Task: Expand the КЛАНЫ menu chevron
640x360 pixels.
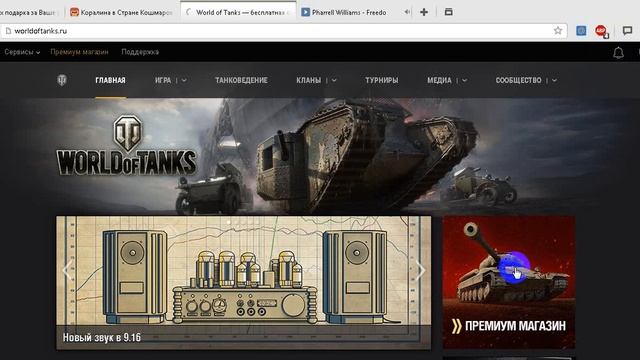Action: tap(334, 80)
